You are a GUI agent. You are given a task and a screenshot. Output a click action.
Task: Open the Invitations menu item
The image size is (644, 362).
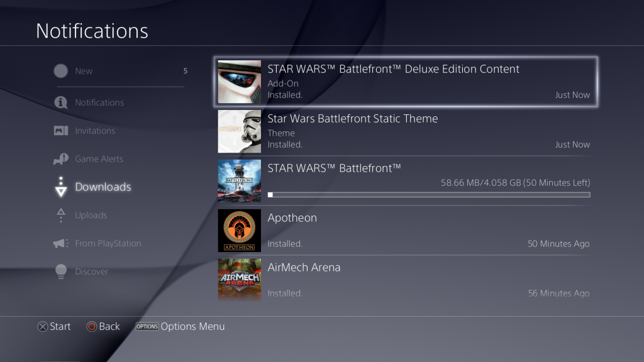tap(95, 131)
